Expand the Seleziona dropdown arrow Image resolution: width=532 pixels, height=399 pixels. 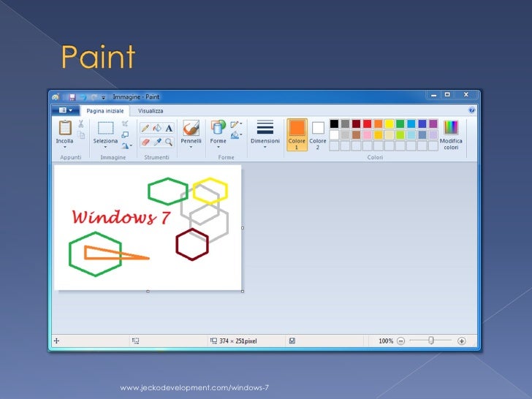click(x=105, y=148)
